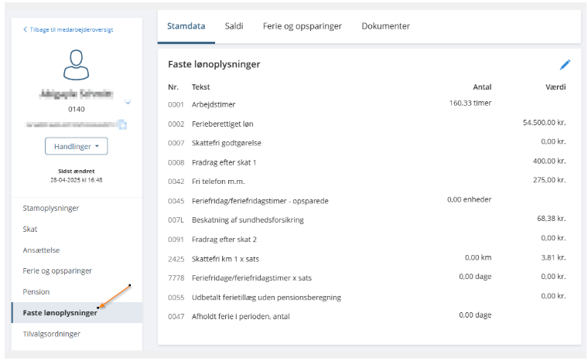Viewport: 588px width, 364px height.
Task: Go to Stamoplysninger in the sidebar
Action: coord(51,208)
